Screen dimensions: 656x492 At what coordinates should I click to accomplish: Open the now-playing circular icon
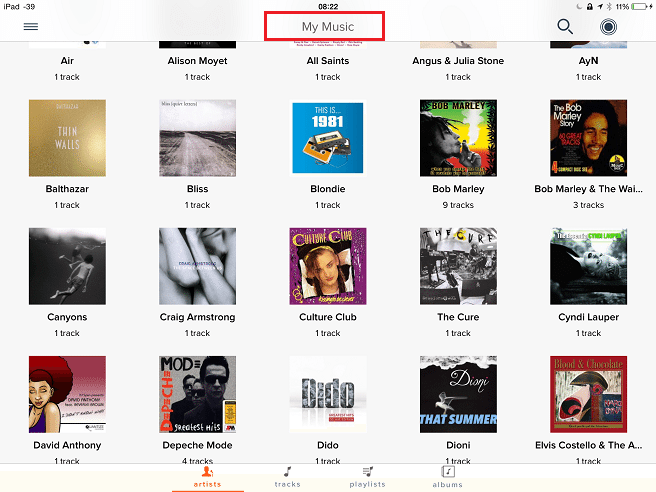tap(608, 27)
